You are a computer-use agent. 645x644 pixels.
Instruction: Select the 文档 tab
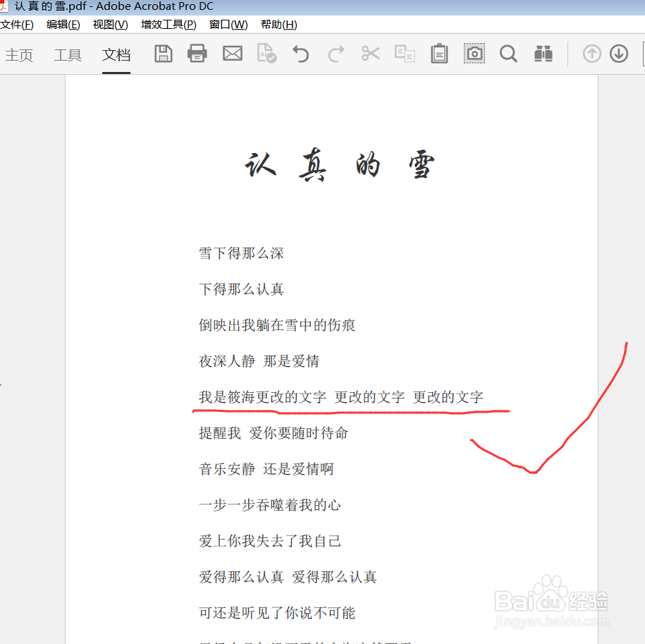click(x=116, y=55)
